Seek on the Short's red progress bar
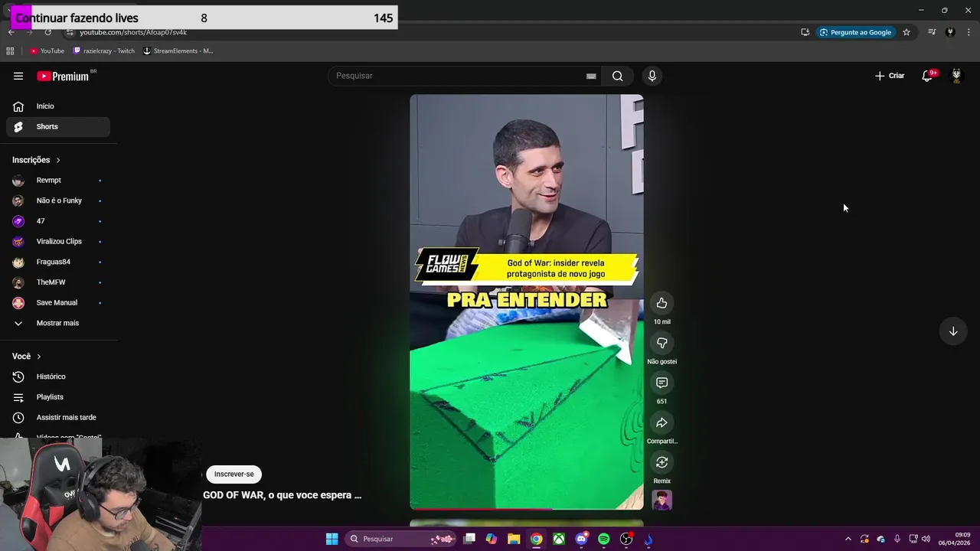 pyautogui.click(x=527, y=508)
